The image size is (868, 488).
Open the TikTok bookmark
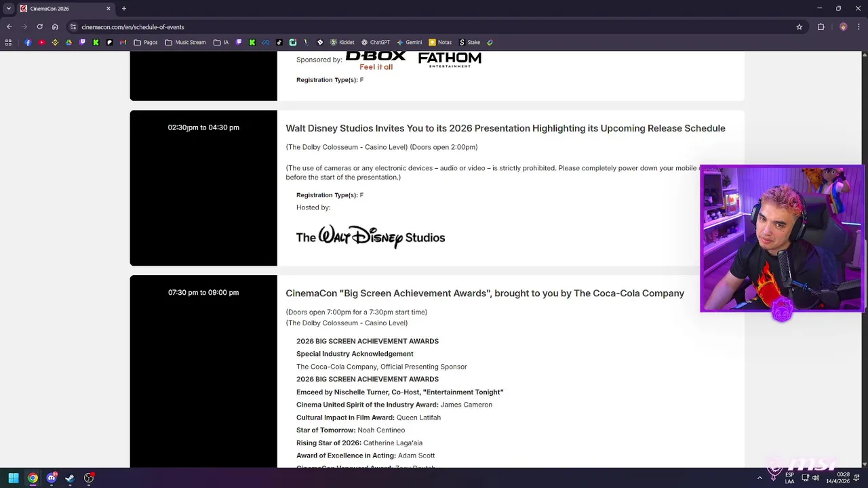pyautogui.click(x=279, y=42)
